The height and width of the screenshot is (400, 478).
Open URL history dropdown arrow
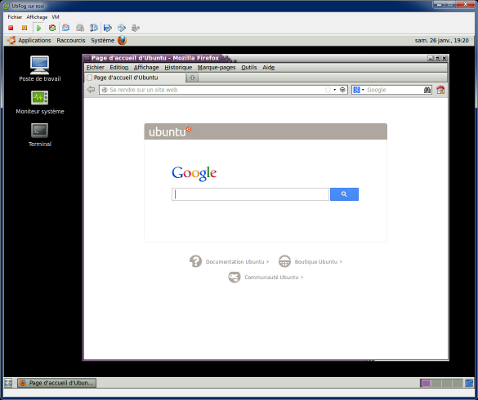tap(335, 90)
